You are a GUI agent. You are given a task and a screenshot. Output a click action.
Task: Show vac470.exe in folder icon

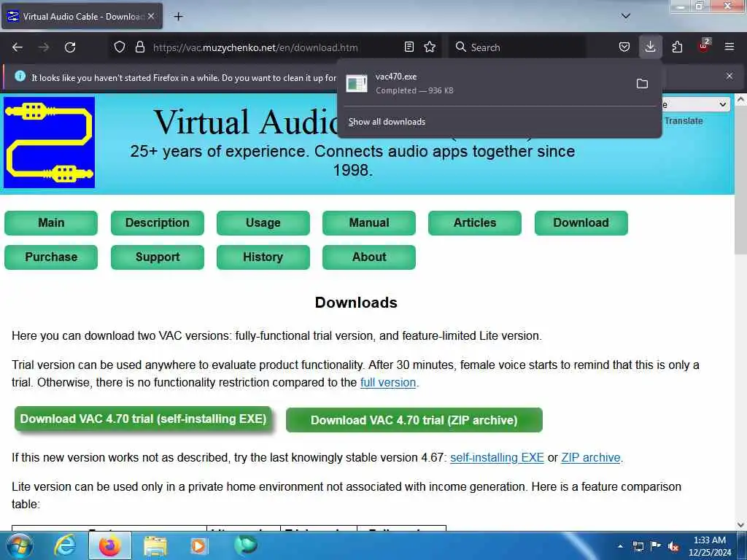(x=642, y=84)
